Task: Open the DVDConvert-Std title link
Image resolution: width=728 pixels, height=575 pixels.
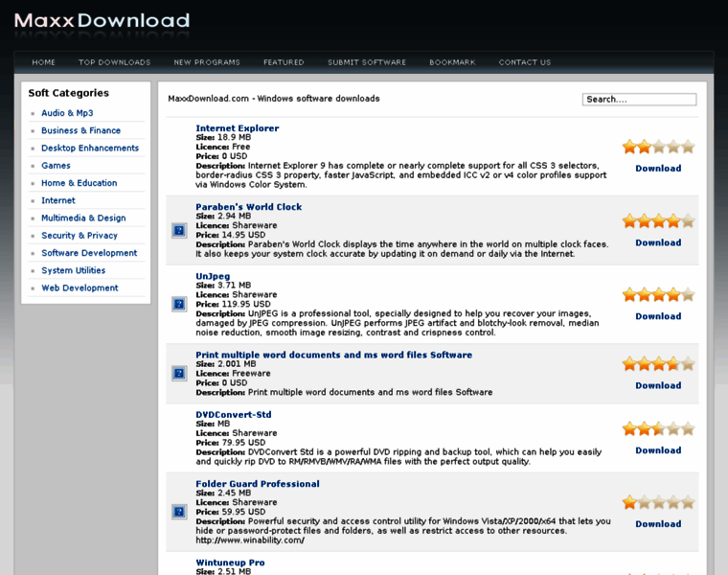Action: 234,415
